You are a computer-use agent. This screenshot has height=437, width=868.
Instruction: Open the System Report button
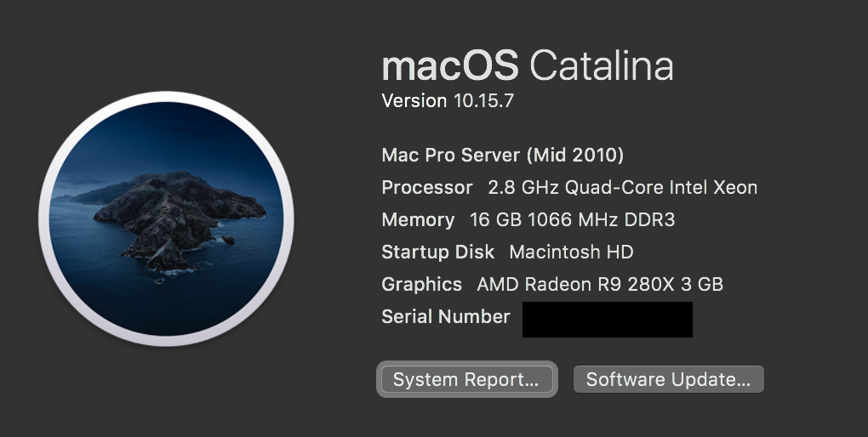[466, 379]
